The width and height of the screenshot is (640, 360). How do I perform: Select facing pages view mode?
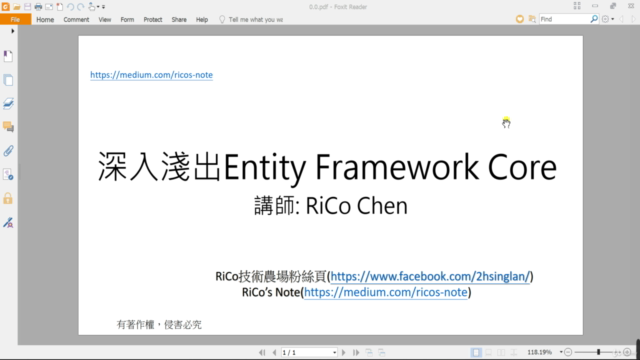coord(501,352)
